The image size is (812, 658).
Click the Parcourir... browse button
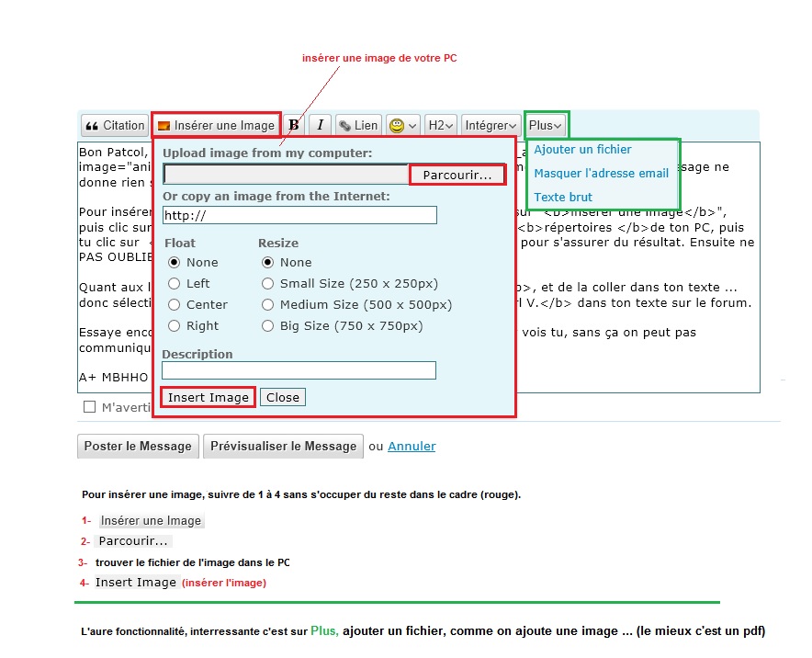(x=457, y=175)
